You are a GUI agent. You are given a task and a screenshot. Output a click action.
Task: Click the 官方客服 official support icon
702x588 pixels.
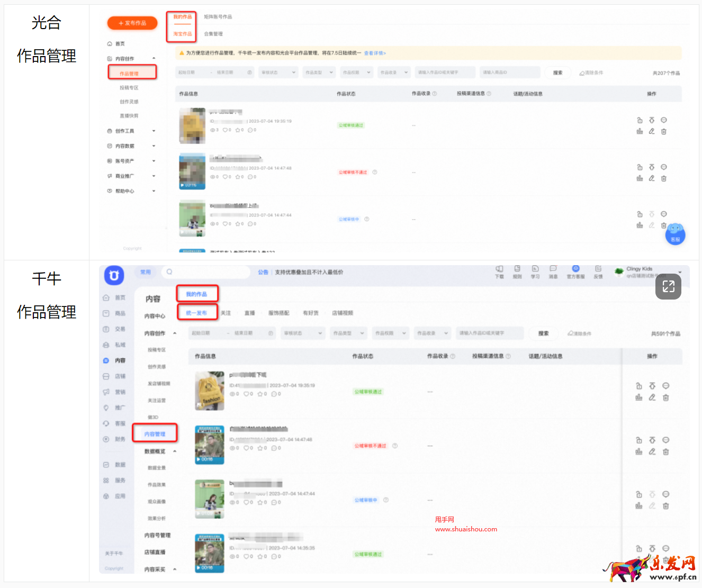coord(576,270)
